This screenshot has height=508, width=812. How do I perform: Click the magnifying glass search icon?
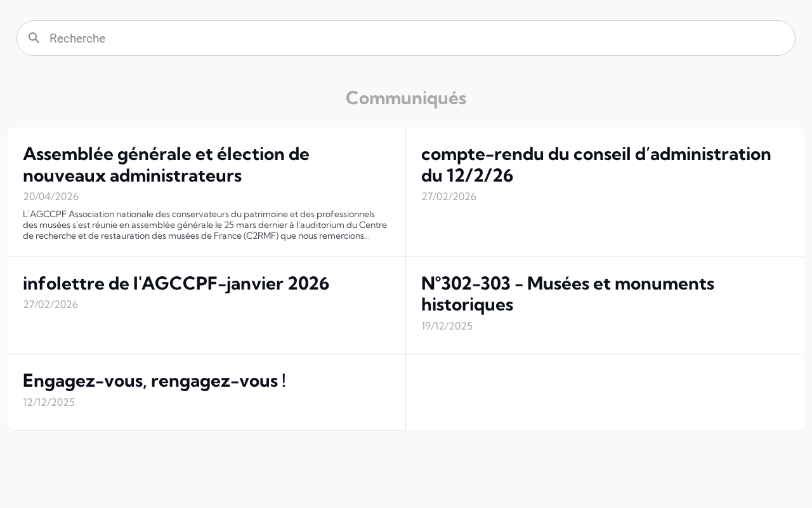tap(34, 38)
